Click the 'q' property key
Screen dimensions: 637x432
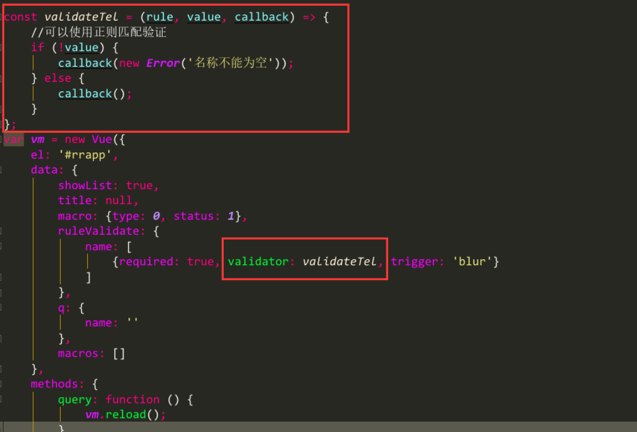point(61,308)
